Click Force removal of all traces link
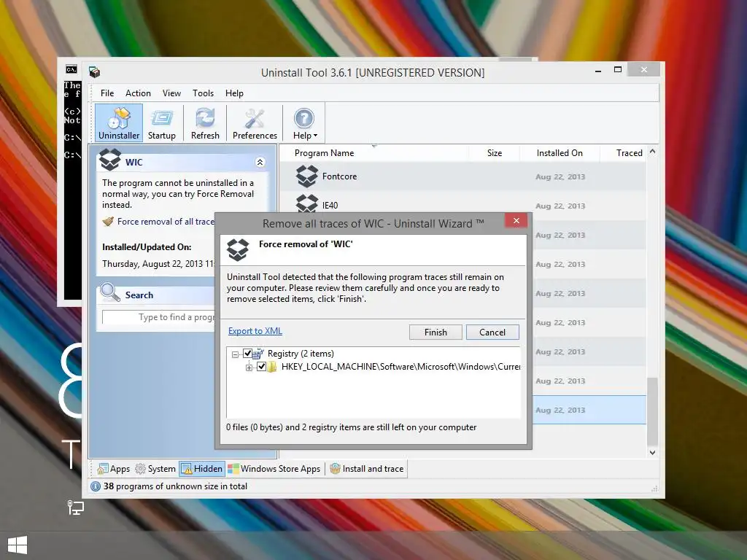 click(x=166, y=222)
